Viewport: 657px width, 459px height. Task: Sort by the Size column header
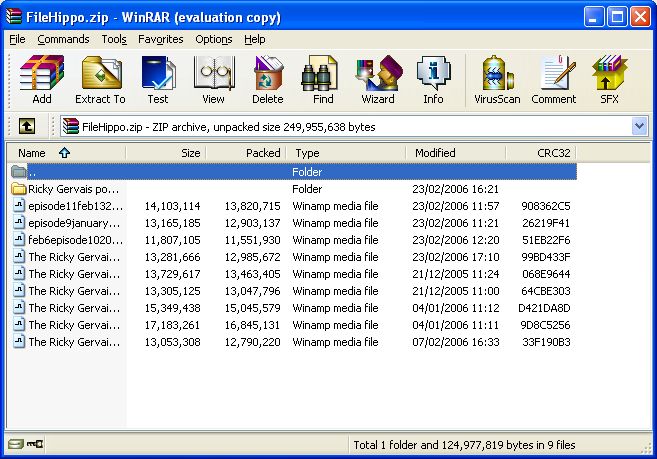tap(166, 153)
